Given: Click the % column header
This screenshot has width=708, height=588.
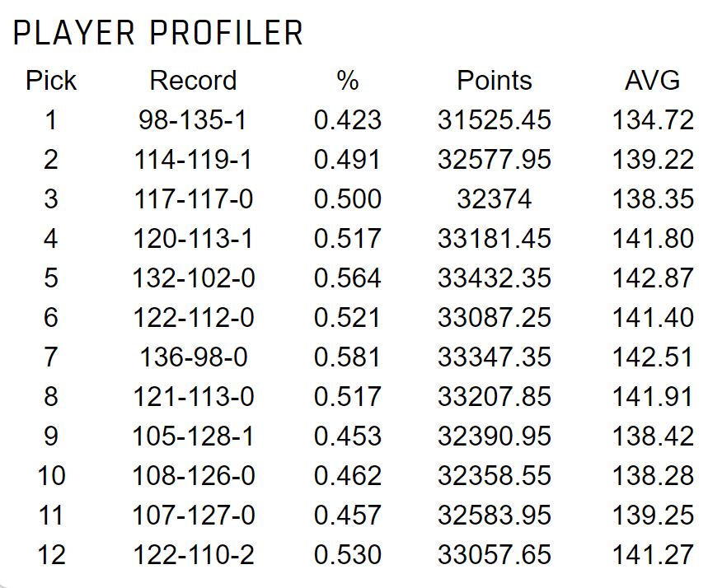Looking at the screenshot, I should click(348, 81).
